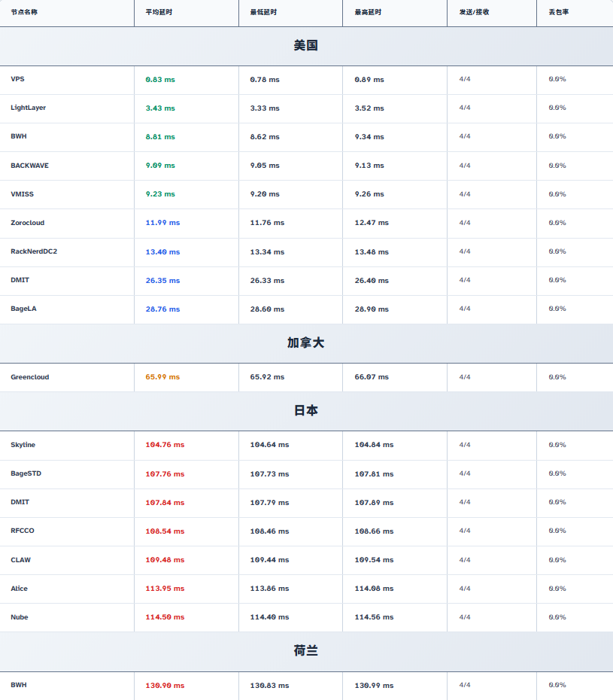Click the blue 28.76 ms BageLA average

coord(162,309)
